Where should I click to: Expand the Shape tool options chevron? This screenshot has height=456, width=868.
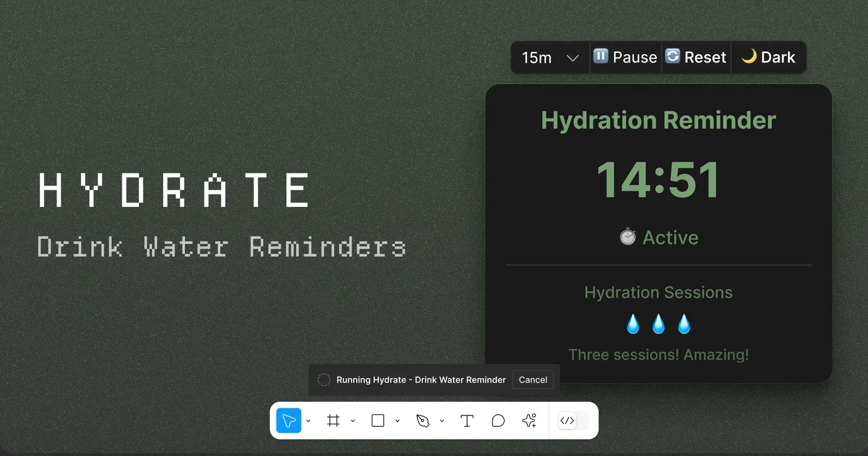[397, 421]
